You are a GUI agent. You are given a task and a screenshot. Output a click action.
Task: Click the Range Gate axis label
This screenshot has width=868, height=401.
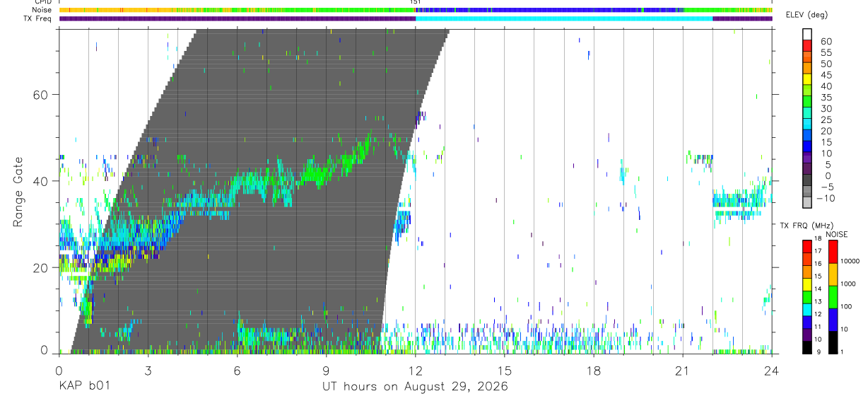pos(18,192)
